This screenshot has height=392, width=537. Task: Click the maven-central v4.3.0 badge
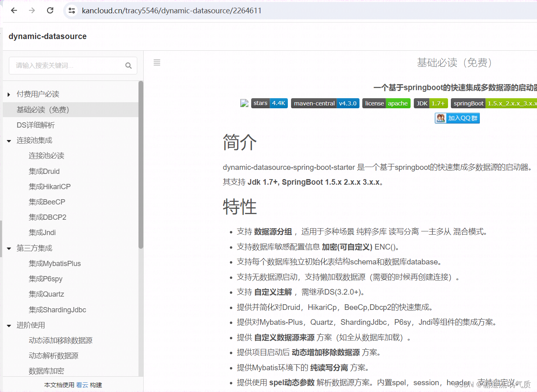325,103
